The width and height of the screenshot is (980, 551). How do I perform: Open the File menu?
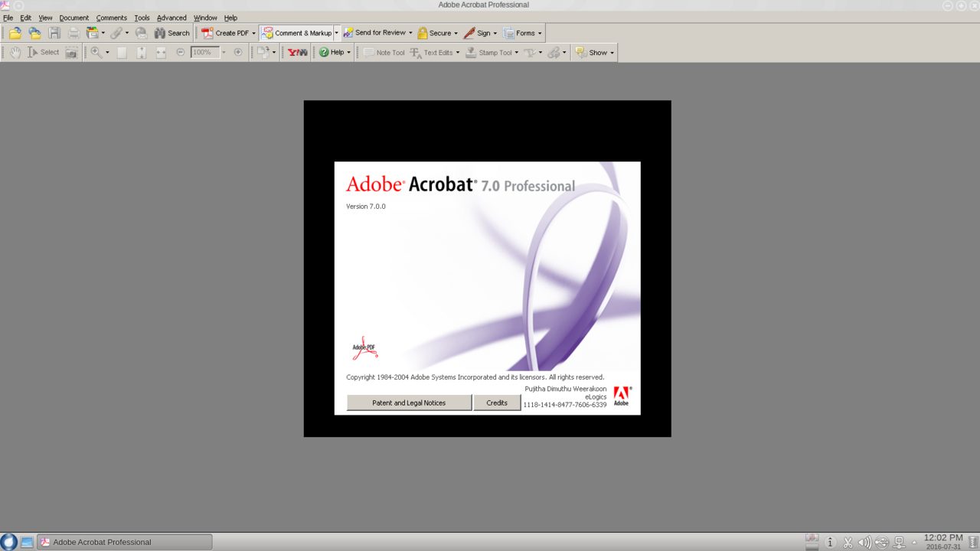coord(8,18)
